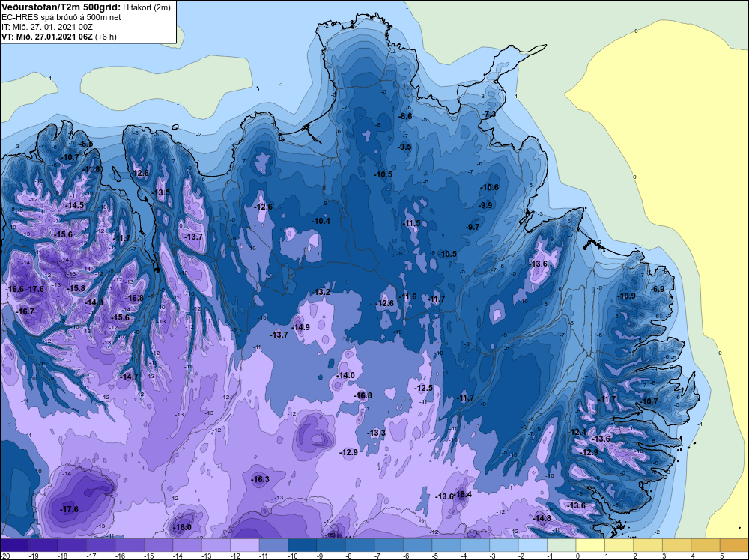Click the -11.5 temperature label
The width and height of the screenshot is (749, 560).
(x=412, y=223)
